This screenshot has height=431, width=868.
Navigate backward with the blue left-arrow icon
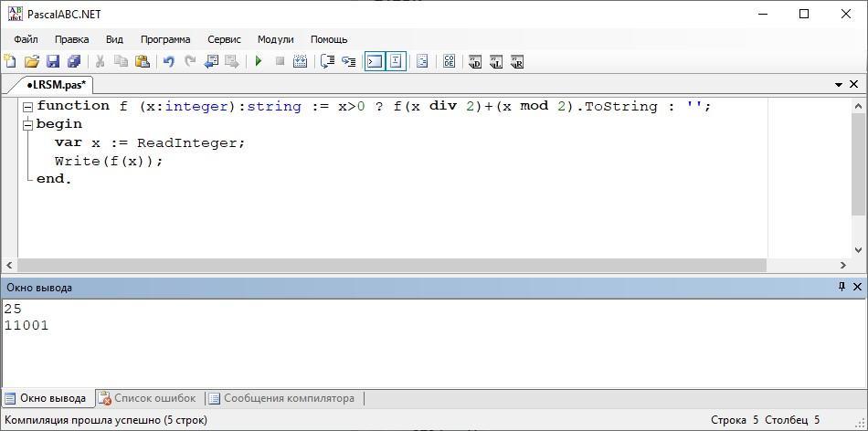pos(211,61)
